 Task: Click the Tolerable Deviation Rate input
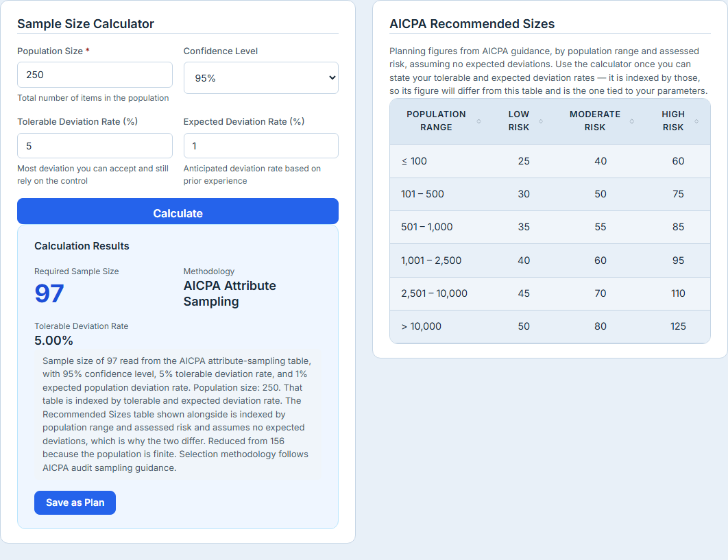click(x=95, y=146)
